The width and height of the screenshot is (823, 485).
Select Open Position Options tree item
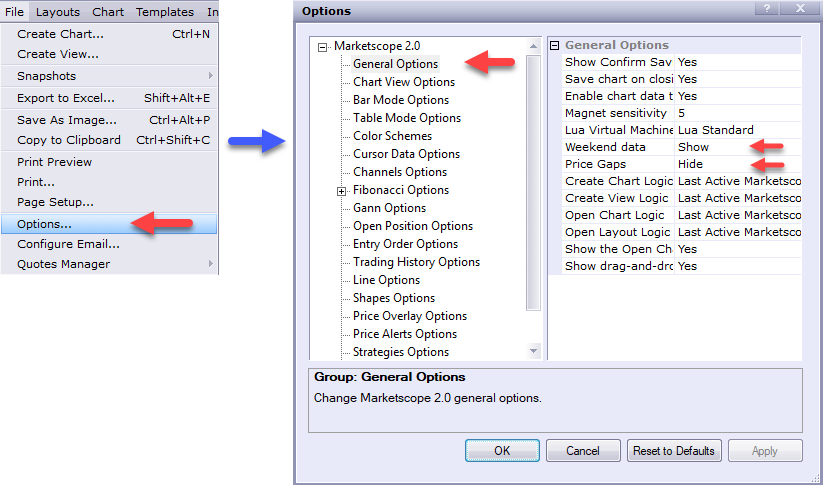pyautogui.click(x=413, y=226)
